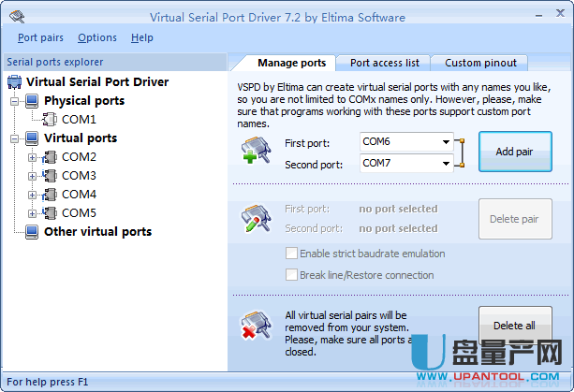Click the Virtual Serial Port Driver root icon
This screenshot has width=574, height=392.
(15, 82)
